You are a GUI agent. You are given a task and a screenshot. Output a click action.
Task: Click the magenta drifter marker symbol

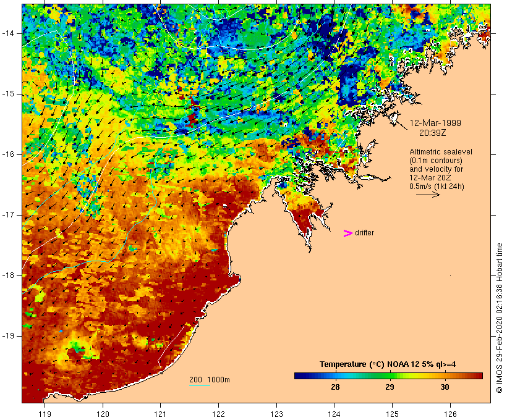tap(347, 233)
